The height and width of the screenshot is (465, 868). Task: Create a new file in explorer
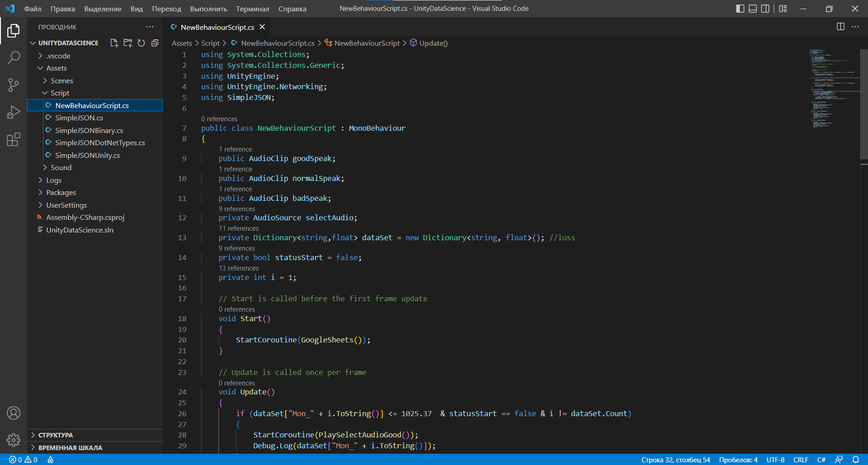(x=114, y=43)
